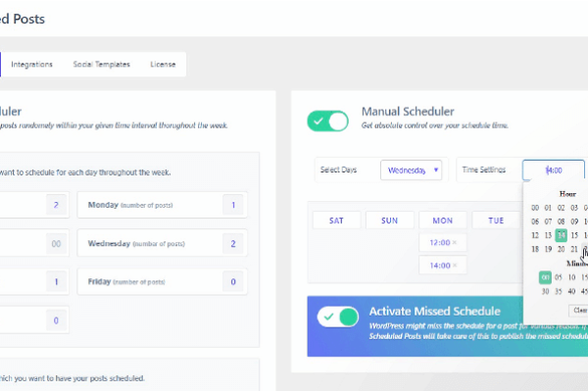This screenshot has height=392, width=588.
Task: Switch to the Integrations tab
Action: coord(32,65)
